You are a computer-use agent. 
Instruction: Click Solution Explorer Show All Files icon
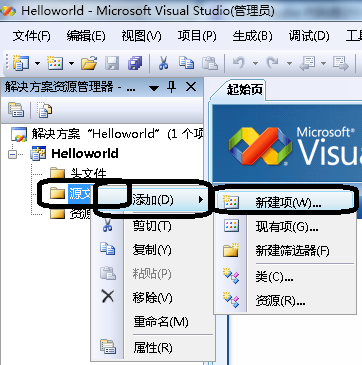[45, 110]
